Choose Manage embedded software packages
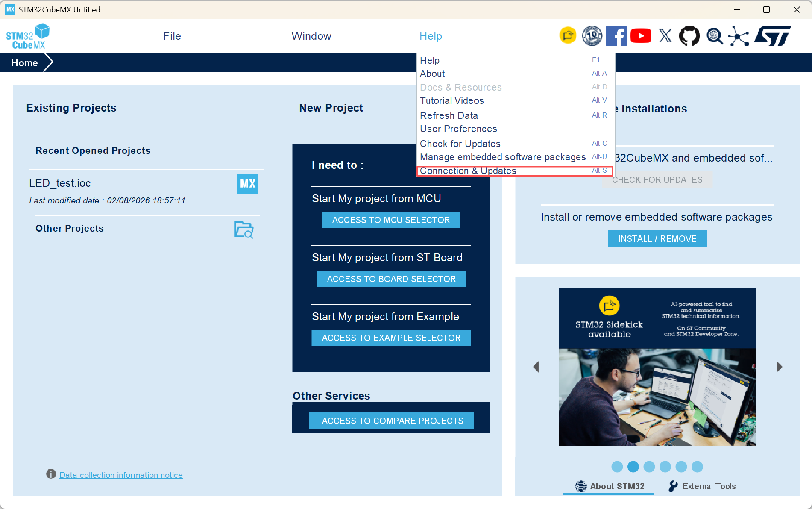 516,157
